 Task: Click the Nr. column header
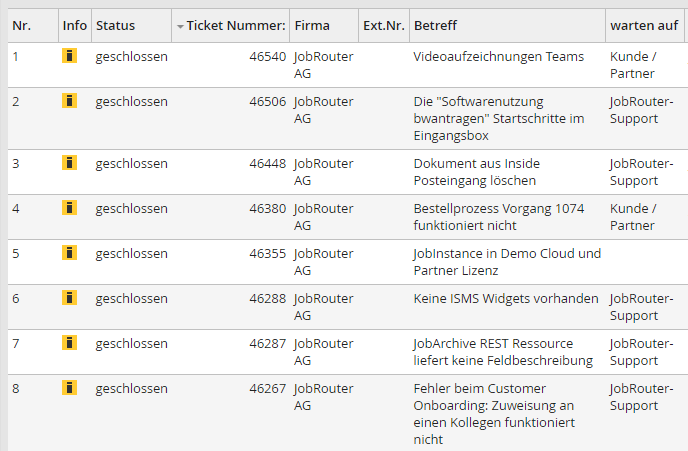[x=22, y=25]
